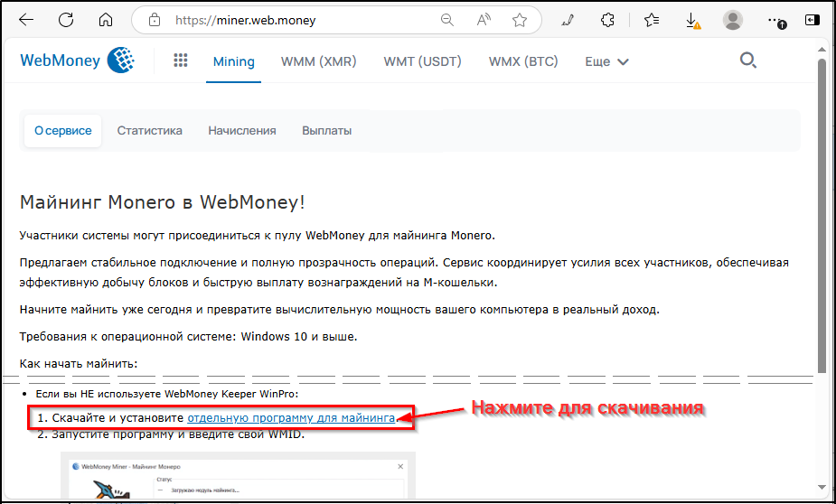Open the WMM (XMR) tab
Image resolution: width=836 pixels, height=504 pixels.
[x=318, y=61]
